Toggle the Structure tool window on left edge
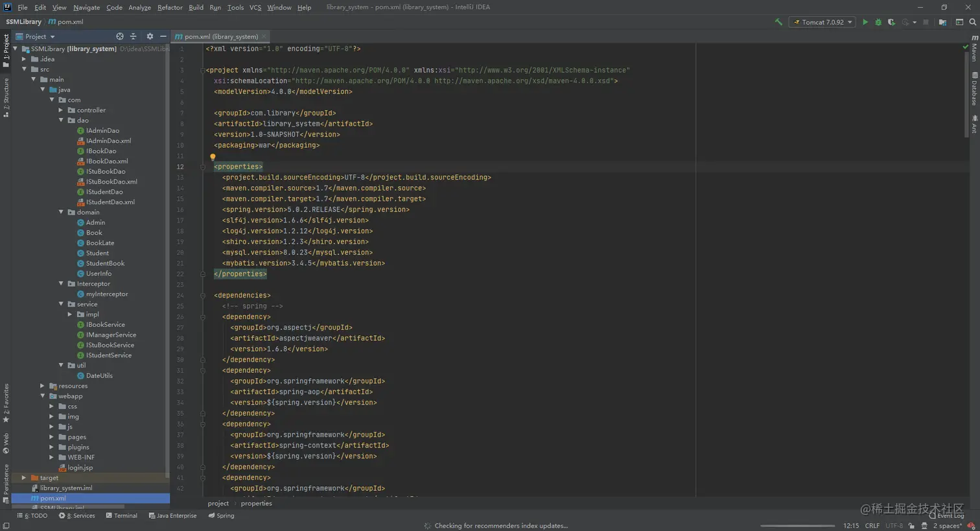 6,97
